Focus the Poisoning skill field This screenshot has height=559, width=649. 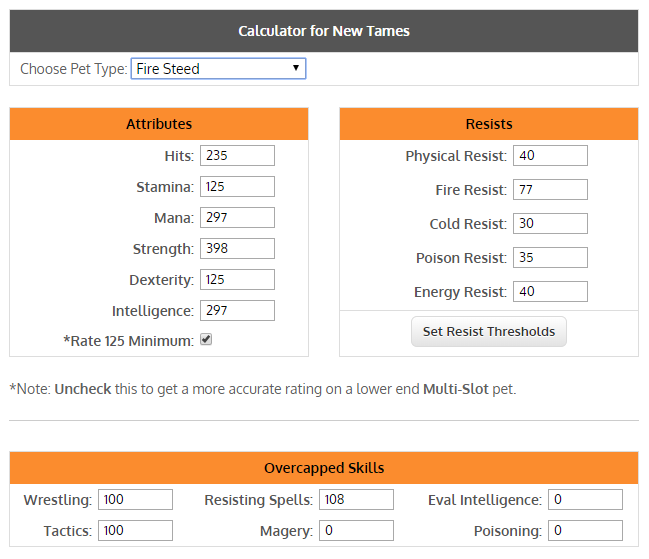click(x=585, y=530)
